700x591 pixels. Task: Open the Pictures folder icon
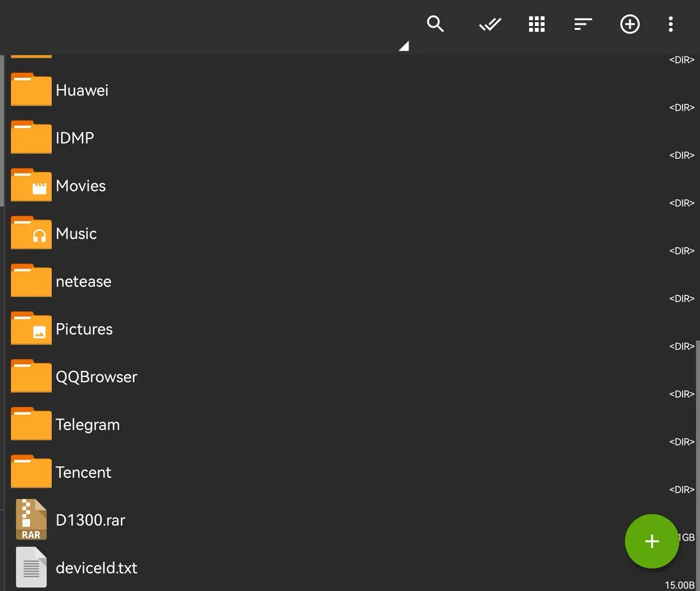click(x=31, y=328)
